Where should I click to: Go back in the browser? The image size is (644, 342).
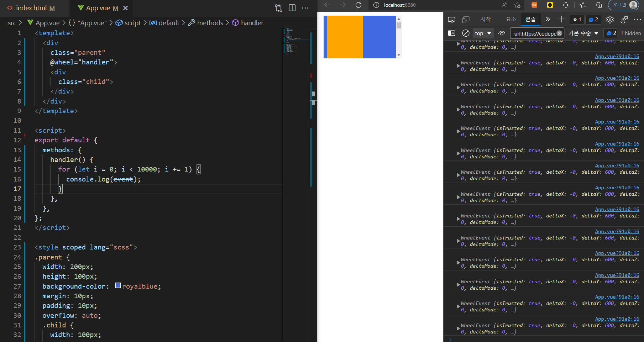click(x=327, y=5)
